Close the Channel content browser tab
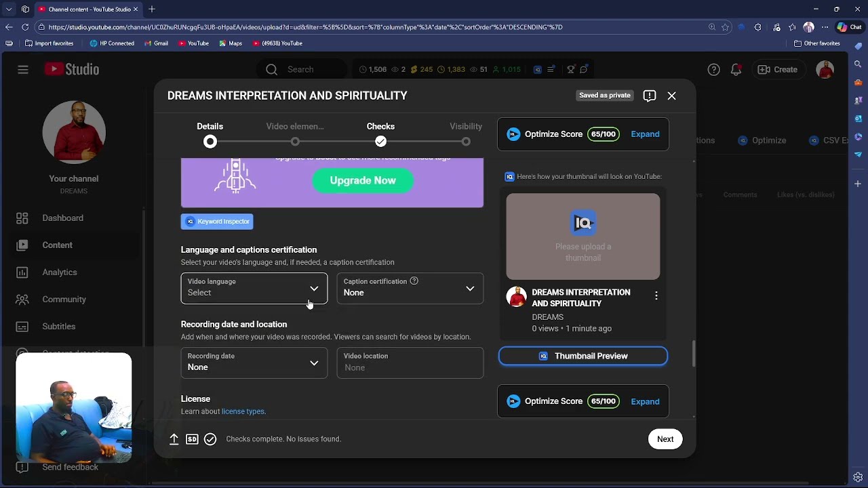 135,9
